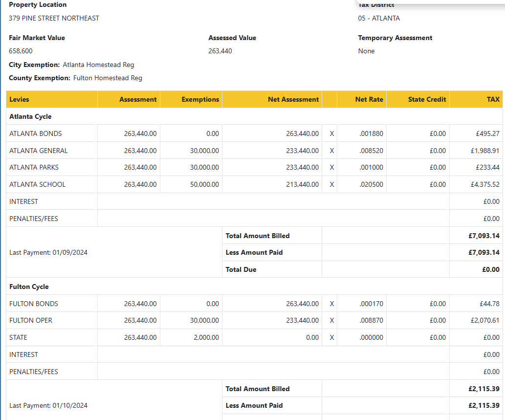
Task: Click the property address 379 Pine Street Northeast
Action: (x=54, y=18)
